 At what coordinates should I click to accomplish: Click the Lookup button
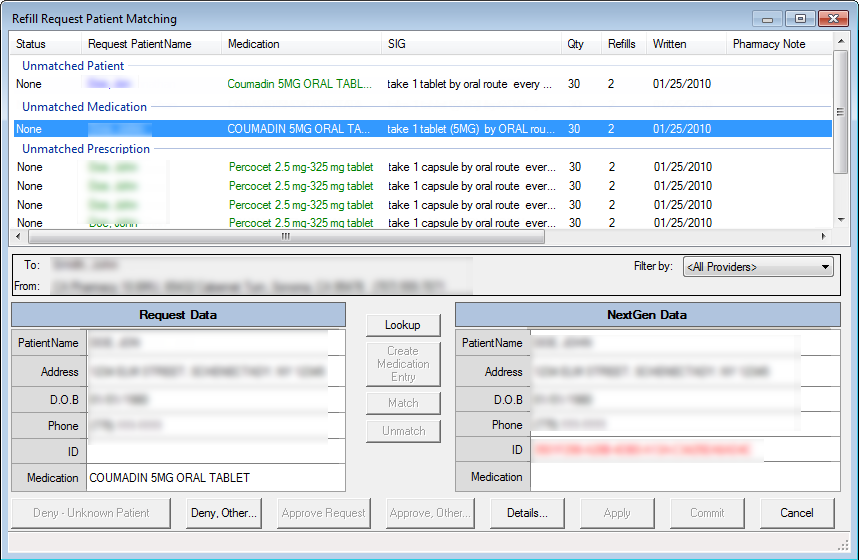(x=403, y=325)
